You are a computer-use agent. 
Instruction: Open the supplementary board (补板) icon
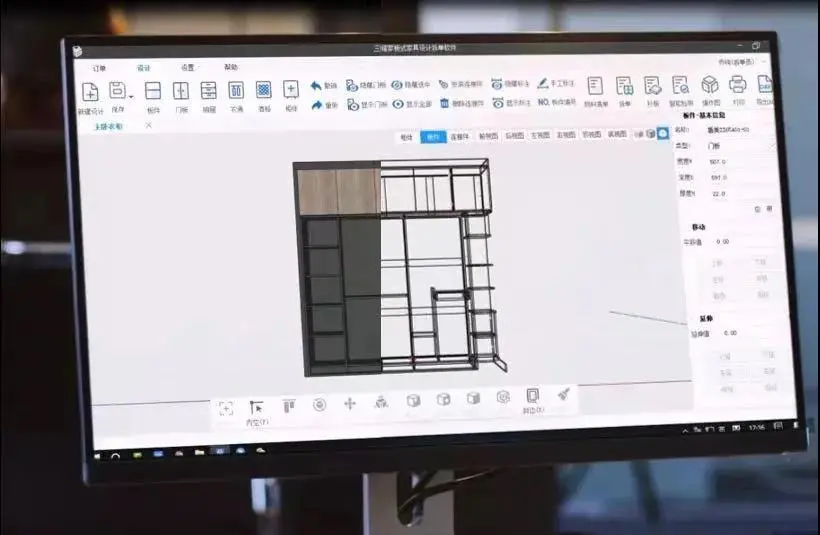pos(652,85)
